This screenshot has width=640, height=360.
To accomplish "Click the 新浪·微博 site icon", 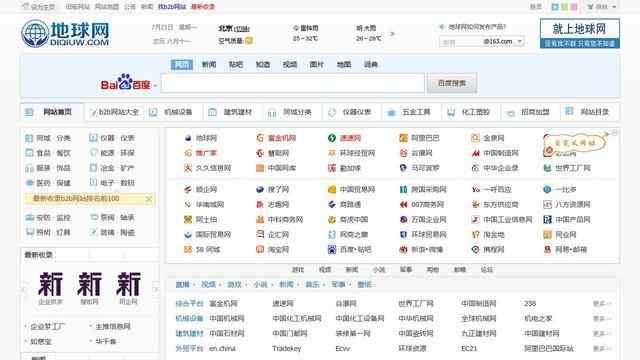I will [403, 249].
